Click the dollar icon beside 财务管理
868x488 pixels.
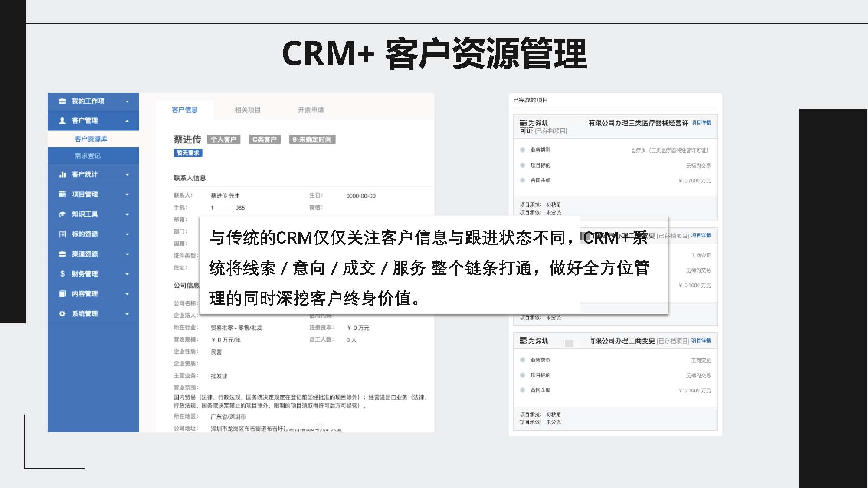click(62, 274)
